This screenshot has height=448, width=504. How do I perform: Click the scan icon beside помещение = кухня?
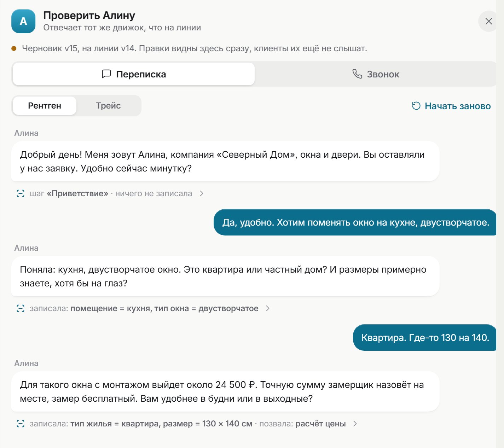(21, 308)
